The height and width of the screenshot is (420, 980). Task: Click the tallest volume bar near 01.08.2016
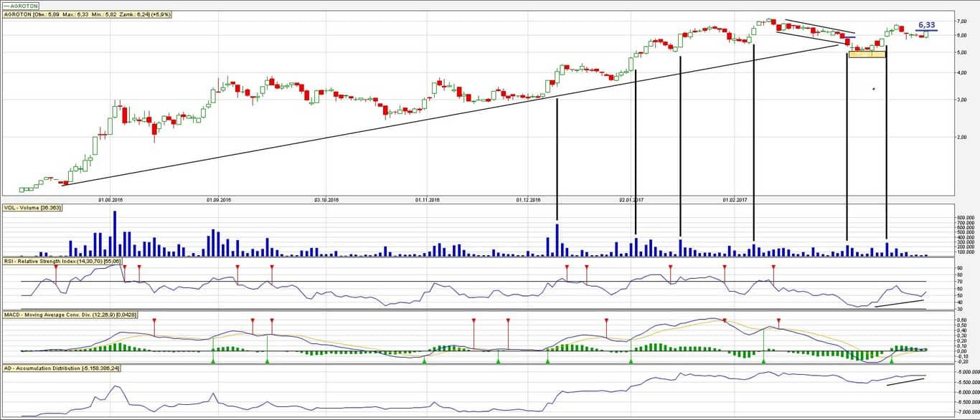(114, 234)
